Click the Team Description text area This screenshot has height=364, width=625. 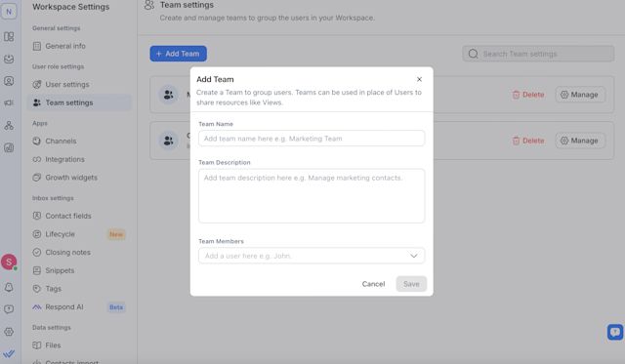pyautogui.click(x=312, y=195)
